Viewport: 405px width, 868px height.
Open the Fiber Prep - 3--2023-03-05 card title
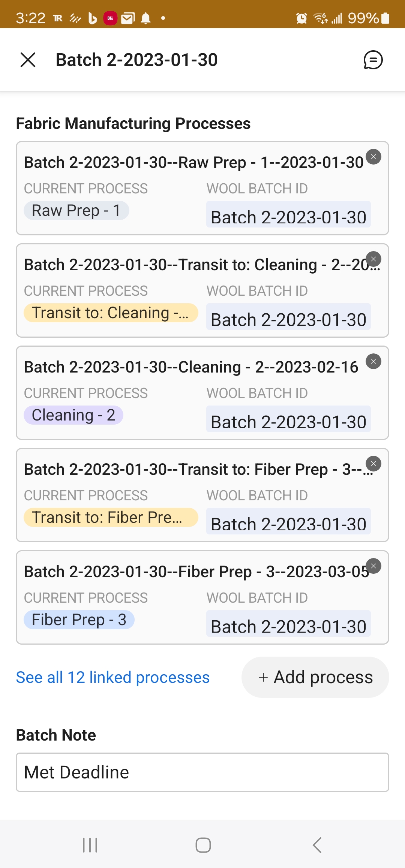click(195, 572)
